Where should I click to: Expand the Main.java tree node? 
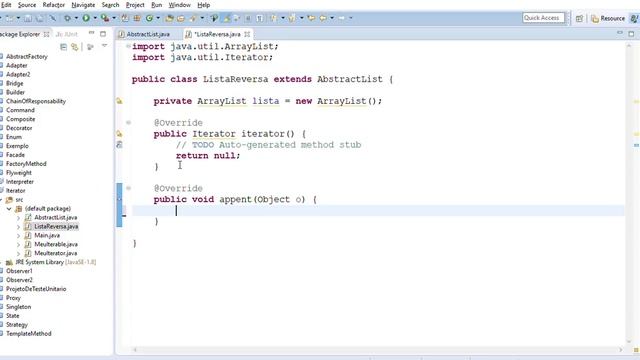click(x=18, y=236)
